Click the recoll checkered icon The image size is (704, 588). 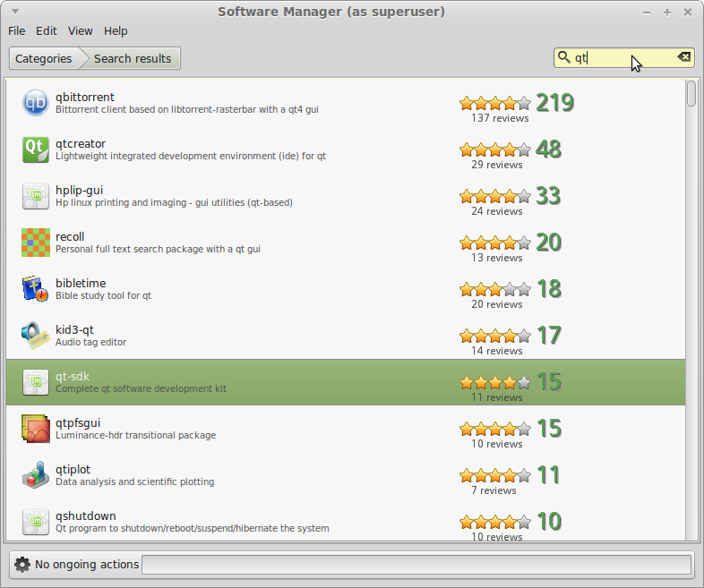36,243
